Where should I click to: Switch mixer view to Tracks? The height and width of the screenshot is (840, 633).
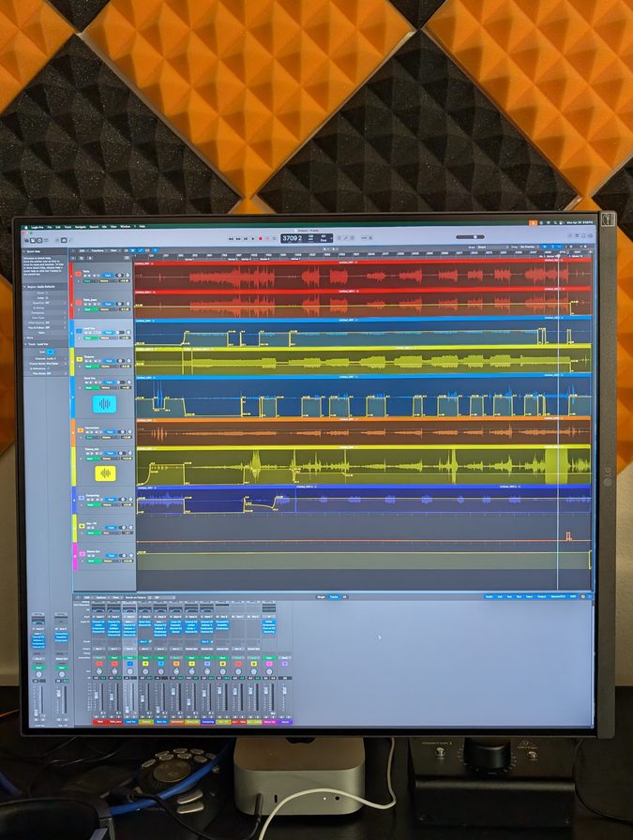click(334, 596)
